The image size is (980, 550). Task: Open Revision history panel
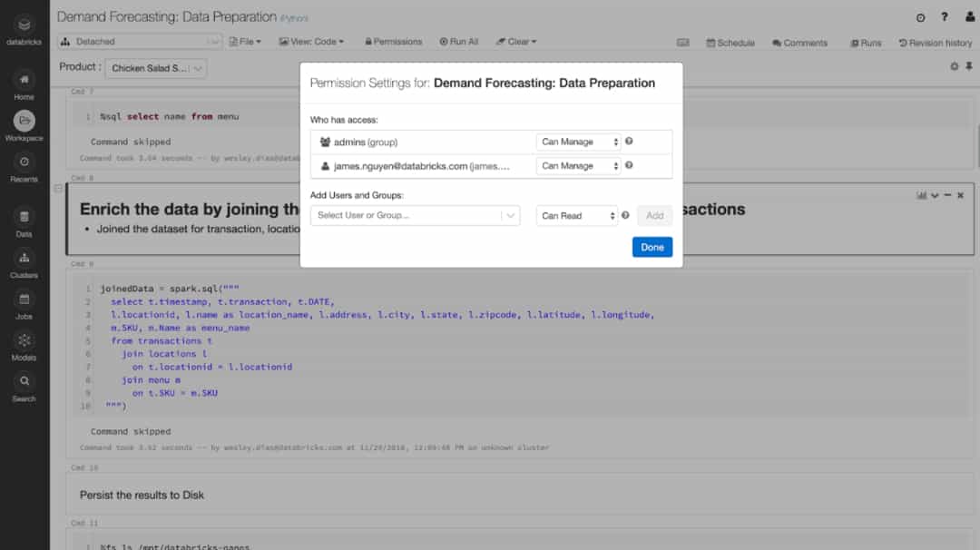935,43
